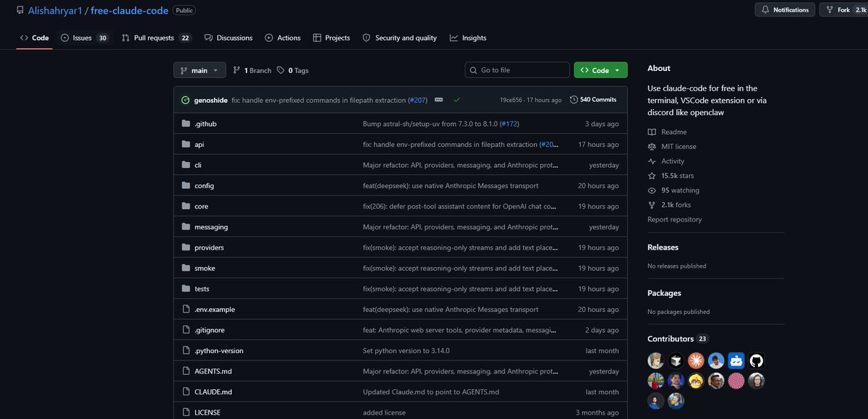Click genoshide's avatar in commit bar
This screenshot has height=419, width=868.
point(185,100)
